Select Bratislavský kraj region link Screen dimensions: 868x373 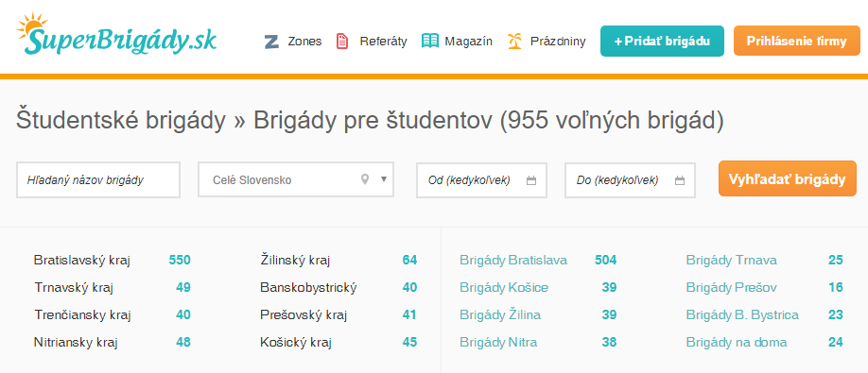click(82, 260)
